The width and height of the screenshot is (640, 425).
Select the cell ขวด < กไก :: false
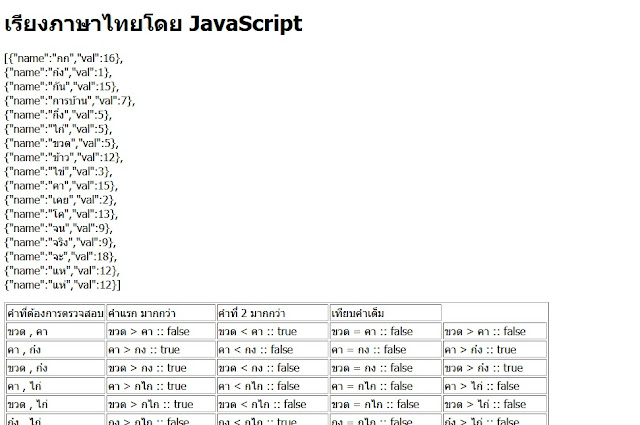pos(273,404)
